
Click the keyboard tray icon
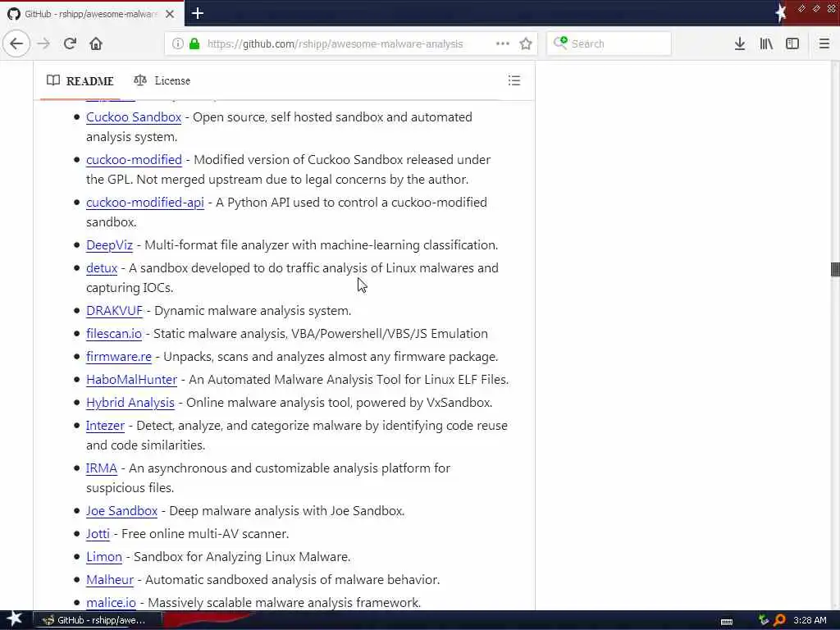point(727,622)
